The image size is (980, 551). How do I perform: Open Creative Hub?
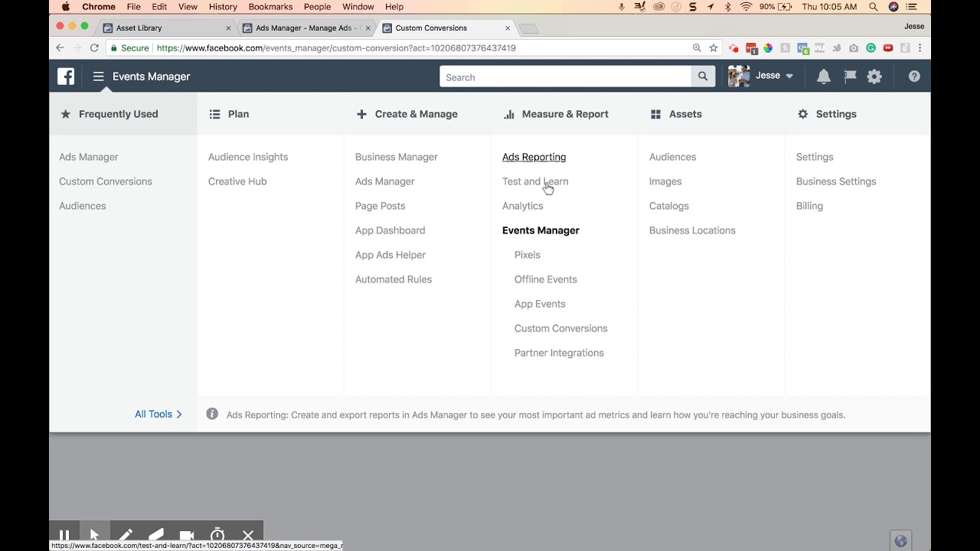point(237,181)
